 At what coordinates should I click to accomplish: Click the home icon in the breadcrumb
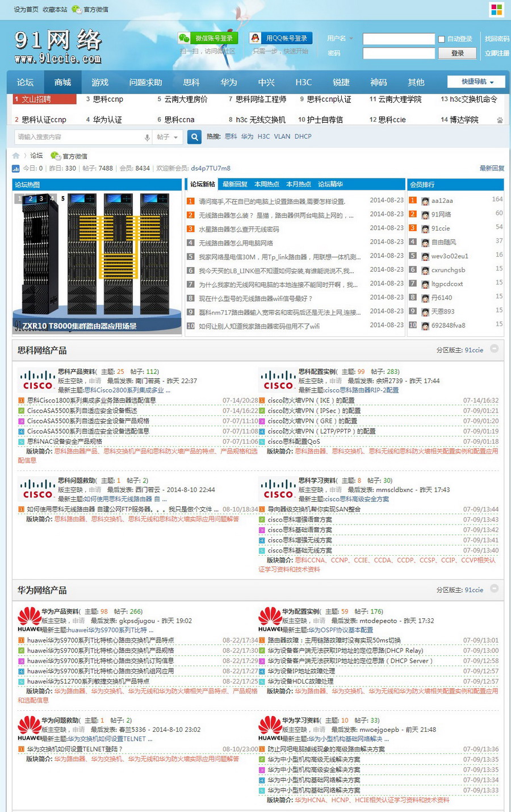tap(16, 156)
